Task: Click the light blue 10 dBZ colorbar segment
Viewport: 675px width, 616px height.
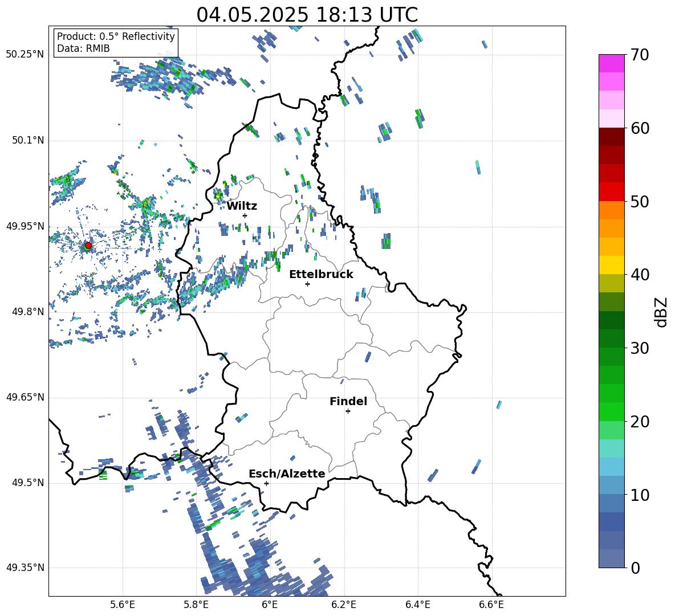Action: point(611,485)
